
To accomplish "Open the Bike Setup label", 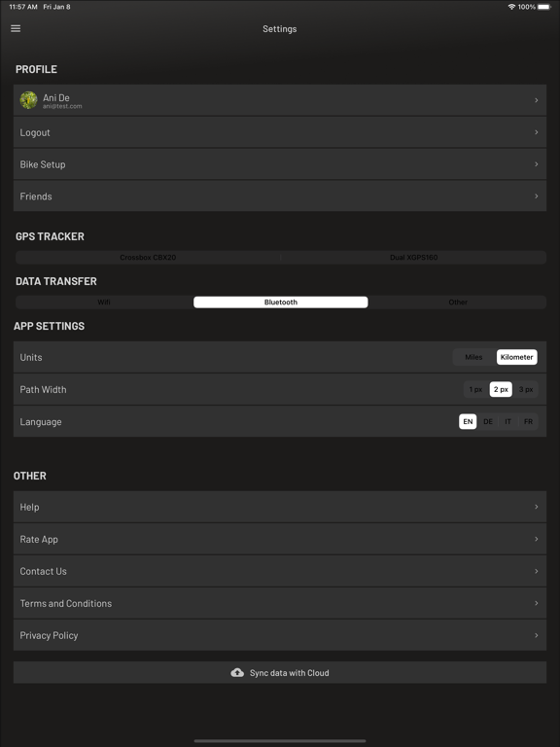I will pos(43,164).
